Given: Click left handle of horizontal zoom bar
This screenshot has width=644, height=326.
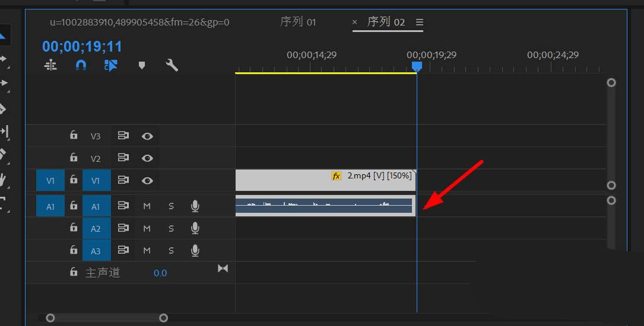Looking at the screenshot, I should click(x=50, y=318).
